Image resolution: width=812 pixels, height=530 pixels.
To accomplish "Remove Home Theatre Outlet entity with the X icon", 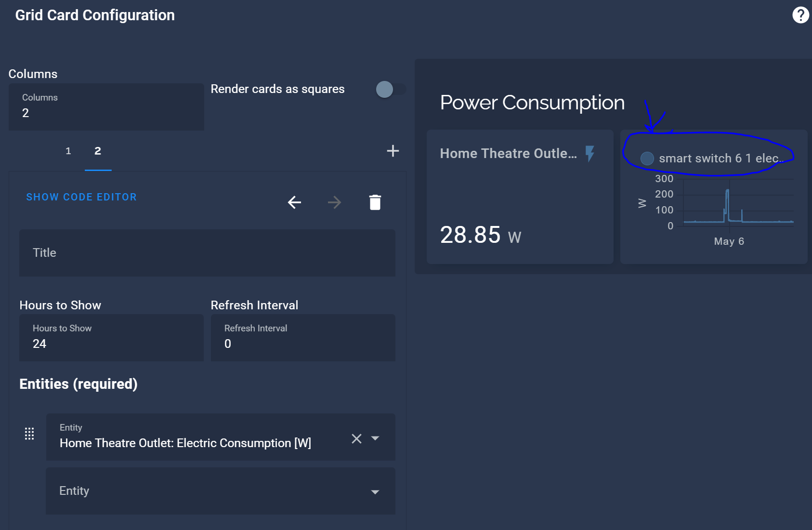I will (x=356, y=439).
